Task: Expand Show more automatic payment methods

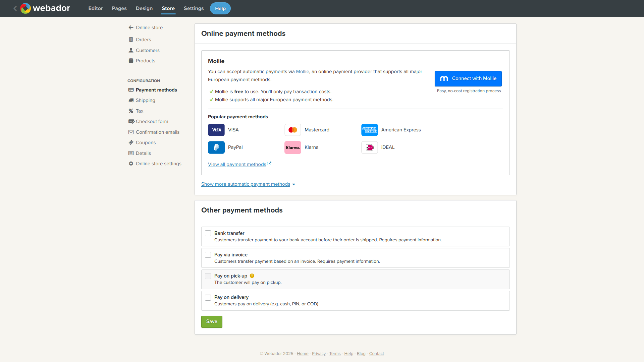Action: pos(248,184)
